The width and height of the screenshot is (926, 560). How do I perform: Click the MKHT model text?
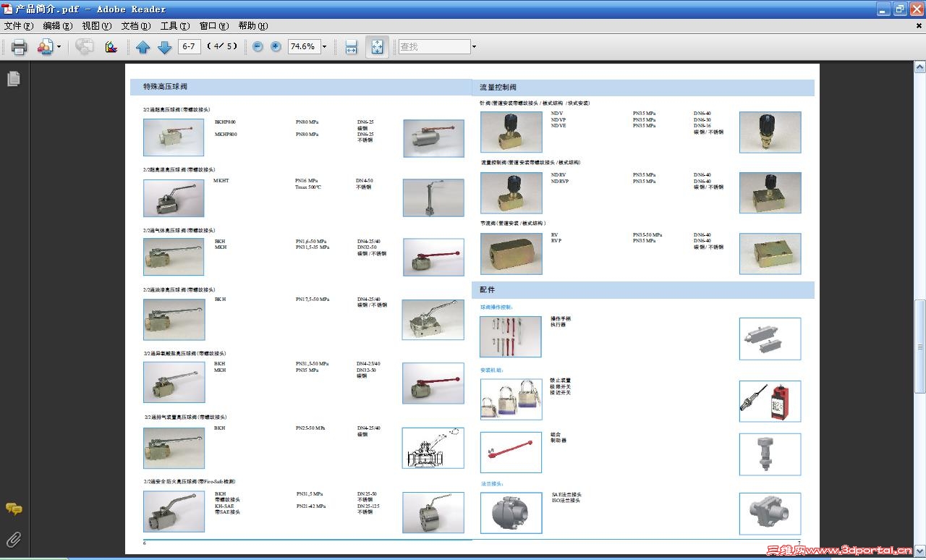(x=221, y=180)
